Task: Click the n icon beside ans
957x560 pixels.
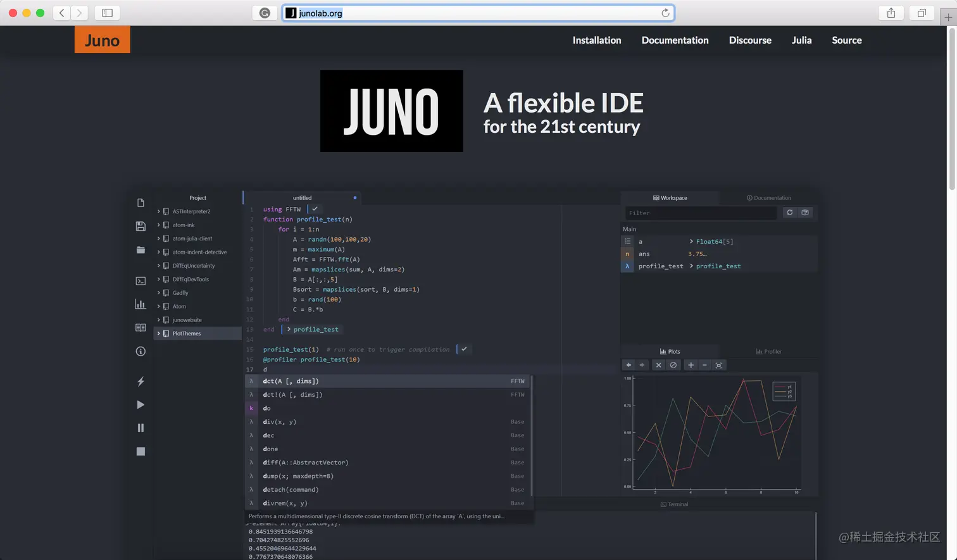Action: (627, 254)
